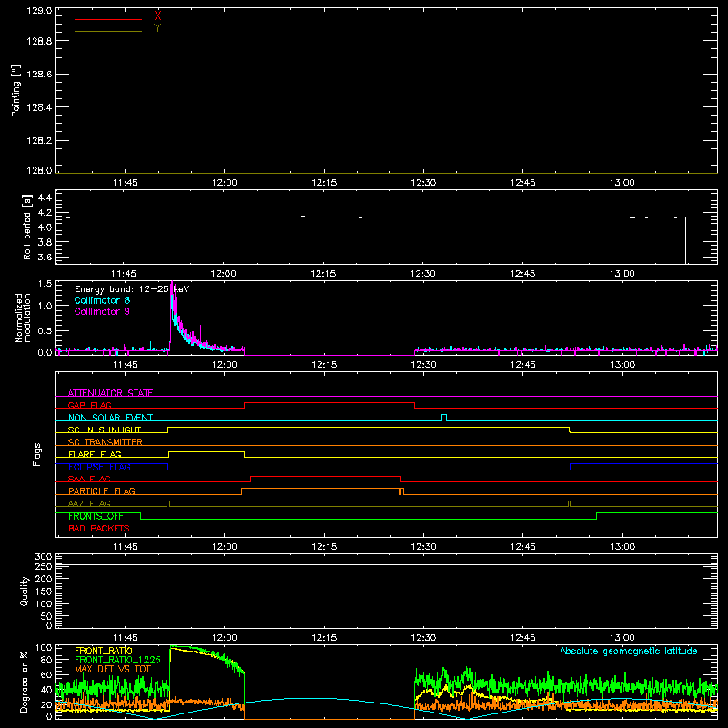Click the 100 tick in bottom panel
The width and height of the screenshot is (728, 728).
coord(43,648)
